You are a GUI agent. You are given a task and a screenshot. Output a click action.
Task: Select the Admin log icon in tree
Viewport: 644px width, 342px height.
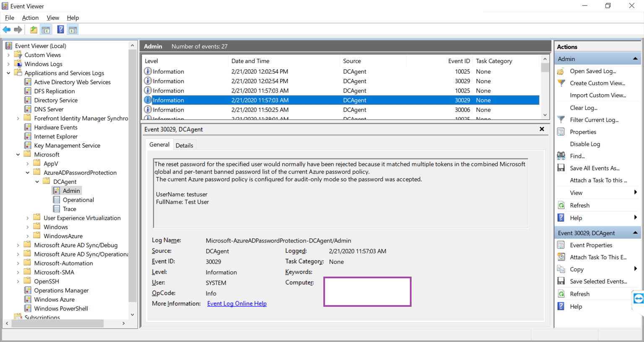(x=57, y=191)
